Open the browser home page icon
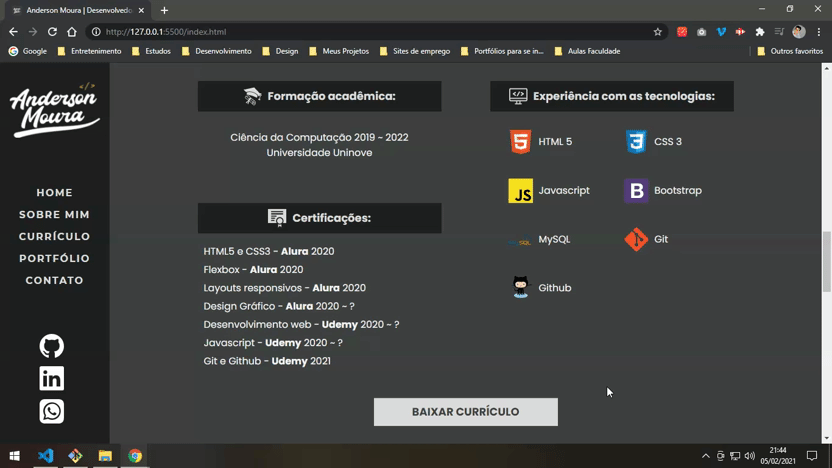832x468 pixels. pyautogui.click(x=72, y=32)
